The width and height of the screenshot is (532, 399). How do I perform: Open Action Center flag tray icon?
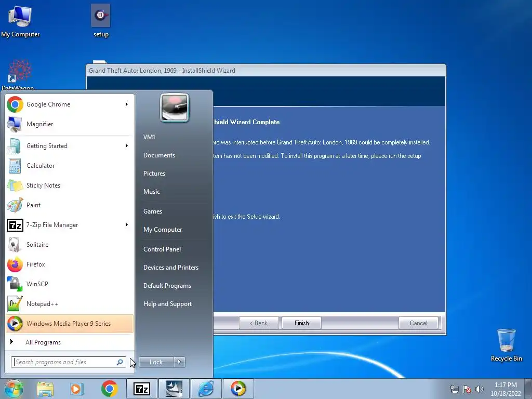pyautogui.click(x=467, y=389)
